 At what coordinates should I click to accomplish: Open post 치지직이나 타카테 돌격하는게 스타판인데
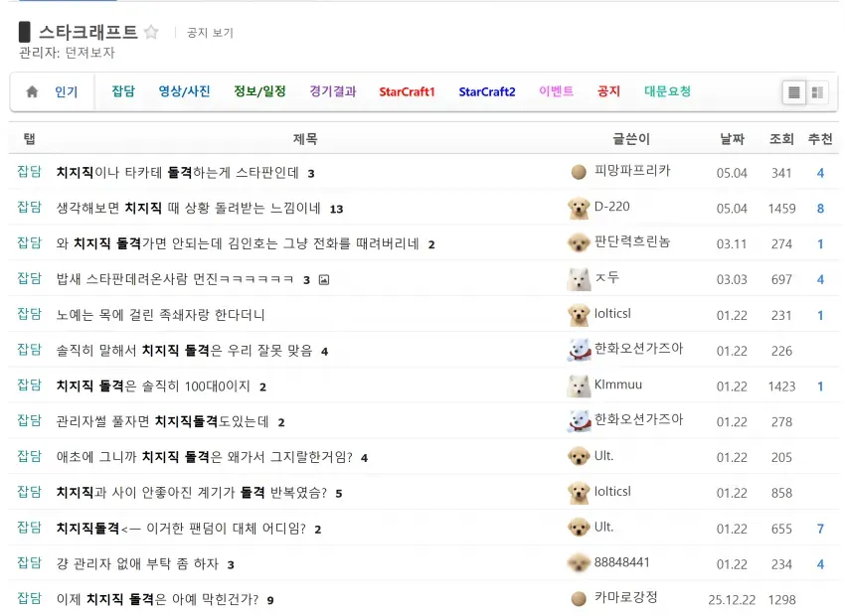pyautogui.click(x=178, y=173)
